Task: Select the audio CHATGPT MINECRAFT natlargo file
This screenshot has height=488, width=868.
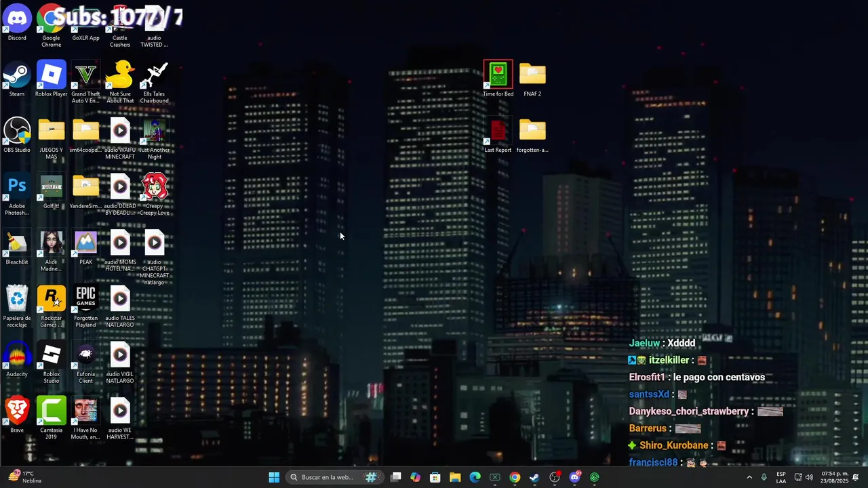Action: tap(154, 257)
